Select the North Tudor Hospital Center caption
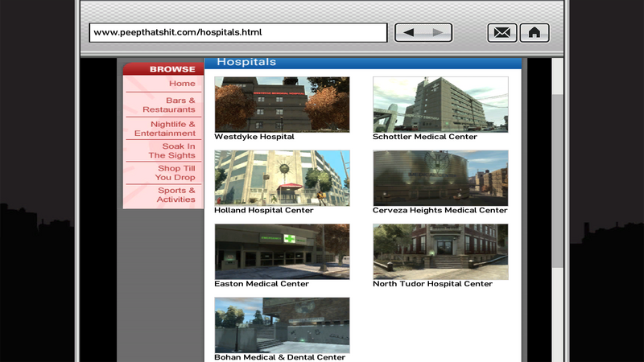 click(432, 284)
